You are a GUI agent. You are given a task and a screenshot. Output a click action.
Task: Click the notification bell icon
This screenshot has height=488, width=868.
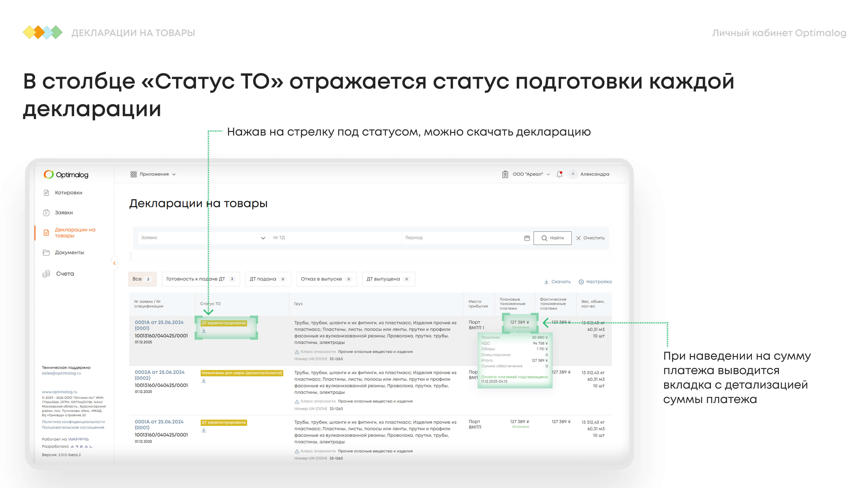559,174
